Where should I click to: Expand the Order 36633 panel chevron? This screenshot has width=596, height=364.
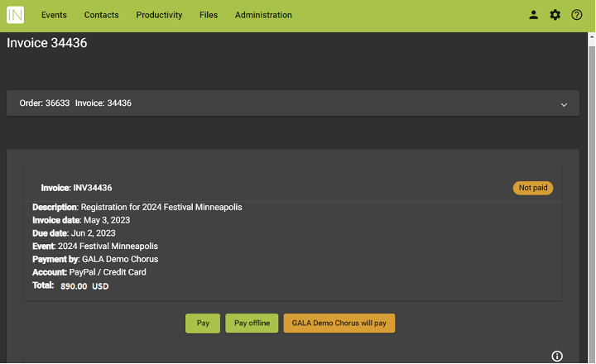[x=564, y=104]
